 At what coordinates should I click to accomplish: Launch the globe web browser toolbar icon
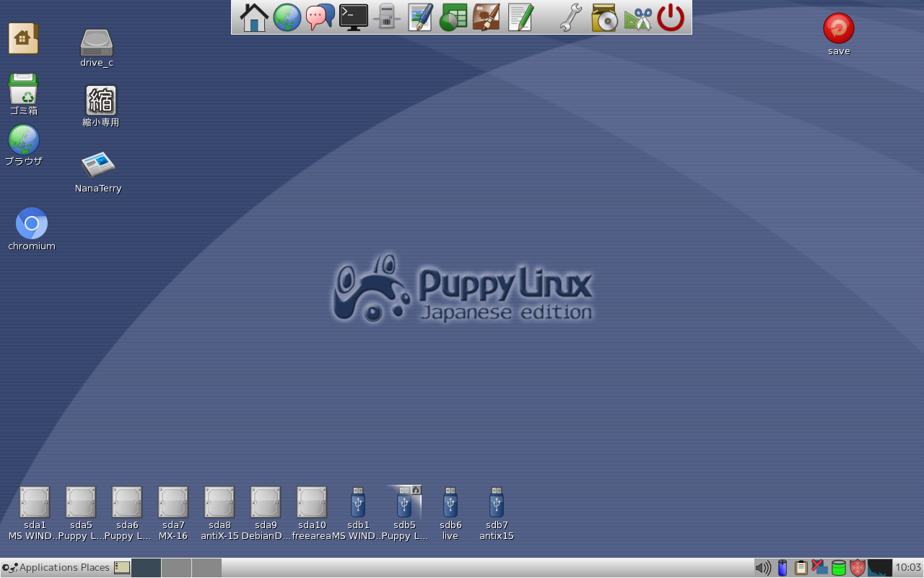[x=287, y=16]
